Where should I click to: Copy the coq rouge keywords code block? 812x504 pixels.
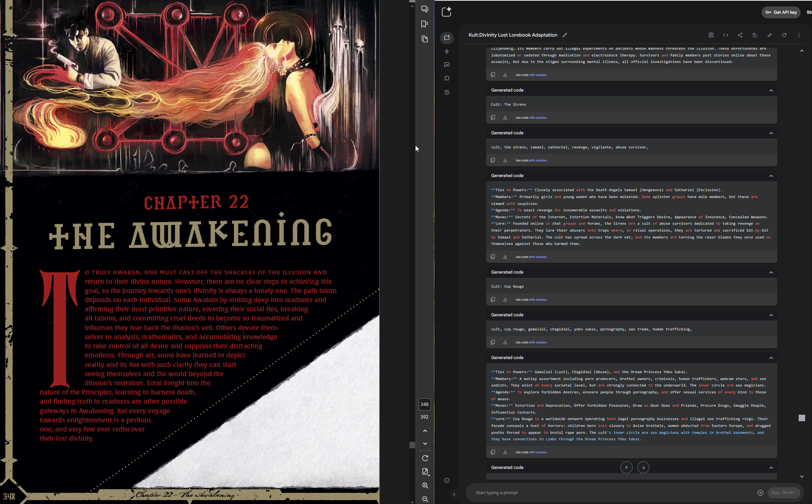click(x=493, y=342)
